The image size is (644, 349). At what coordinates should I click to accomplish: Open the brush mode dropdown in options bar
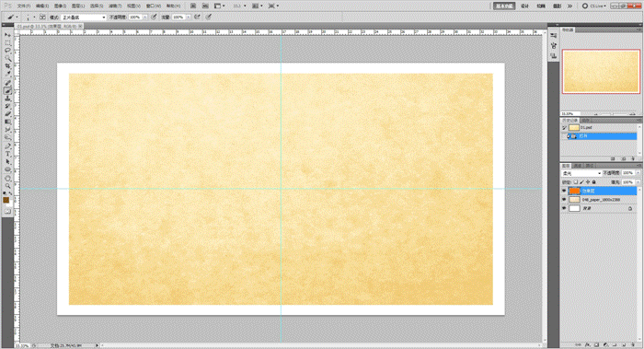(85, 17)
